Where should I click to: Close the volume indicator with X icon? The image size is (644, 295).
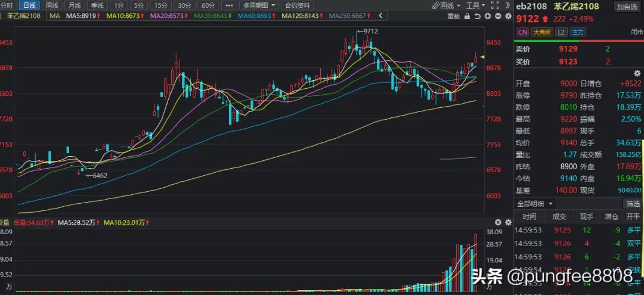coord(498,222)
